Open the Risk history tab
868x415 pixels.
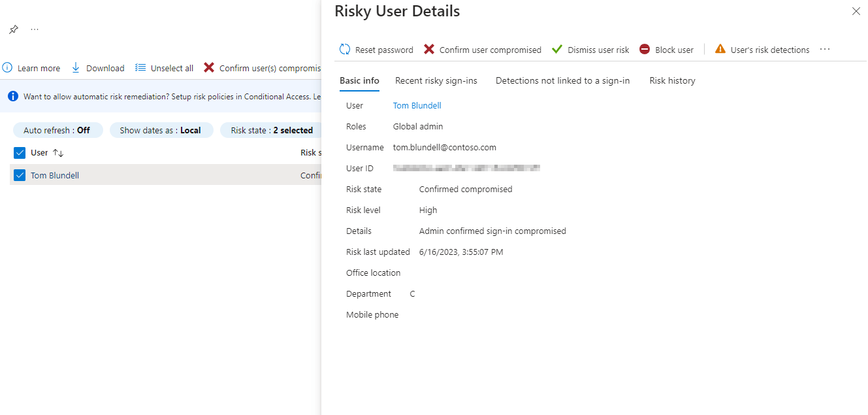(672, 80)
